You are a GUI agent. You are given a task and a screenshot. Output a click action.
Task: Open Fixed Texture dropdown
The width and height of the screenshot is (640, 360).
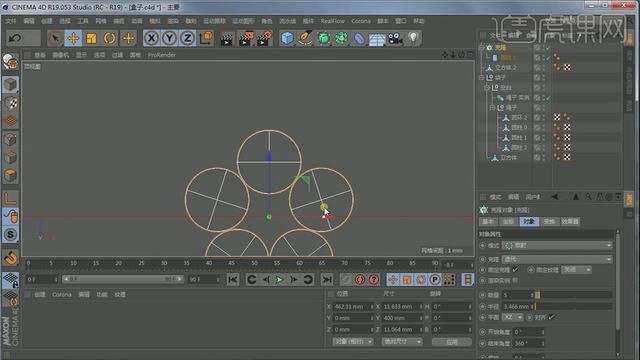(x=576, y=269)
